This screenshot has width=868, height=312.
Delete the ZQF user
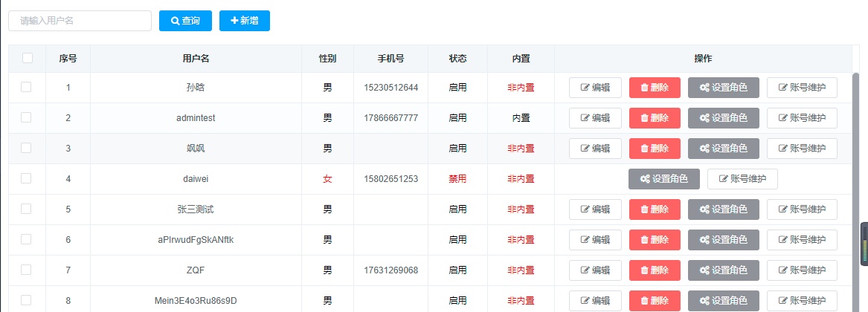[655, 270]
